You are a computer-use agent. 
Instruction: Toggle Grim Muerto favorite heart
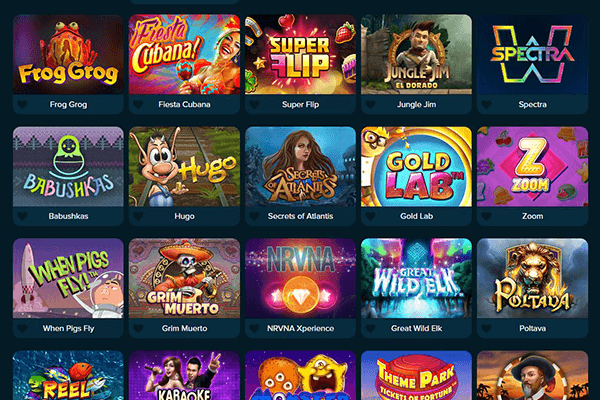[x=138, y=328]
